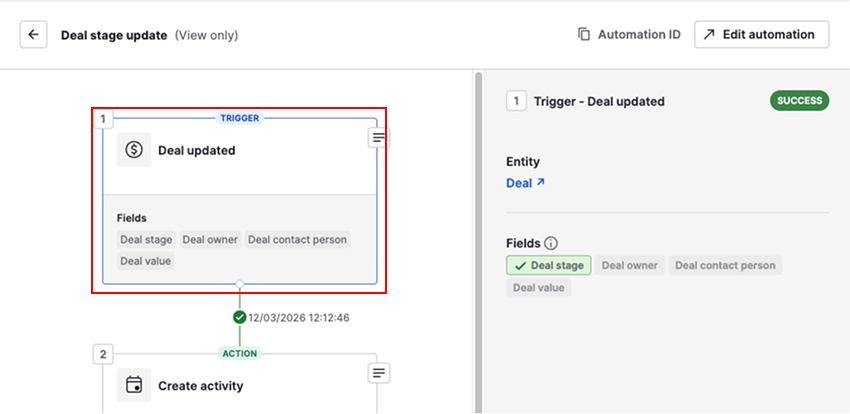Copy the Automation ID

pyautogui.click(x=629, y=35)
